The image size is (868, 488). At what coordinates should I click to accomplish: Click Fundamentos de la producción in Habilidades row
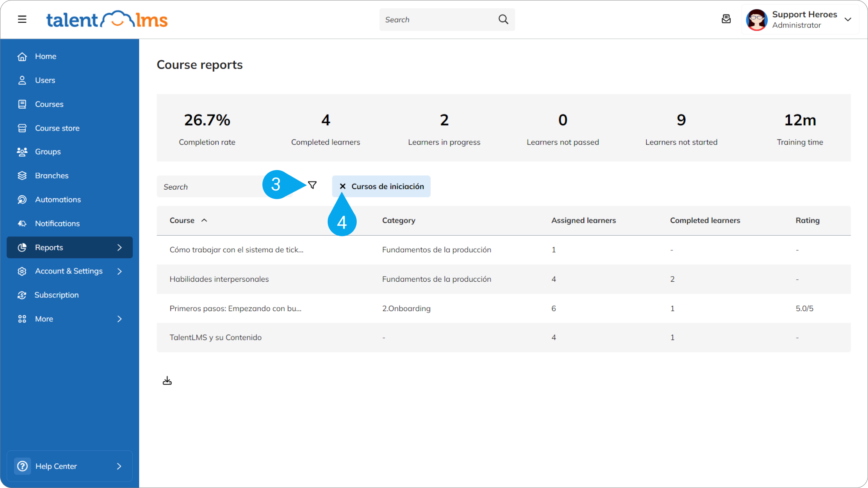coord(436,279)
